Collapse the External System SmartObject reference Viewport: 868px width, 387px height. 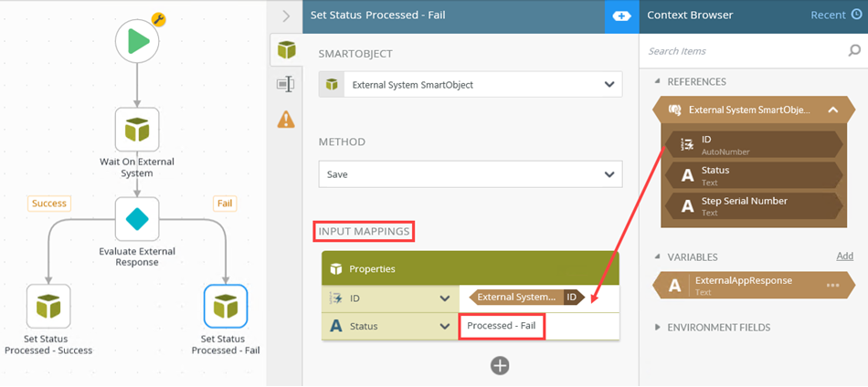pos(832,110)
